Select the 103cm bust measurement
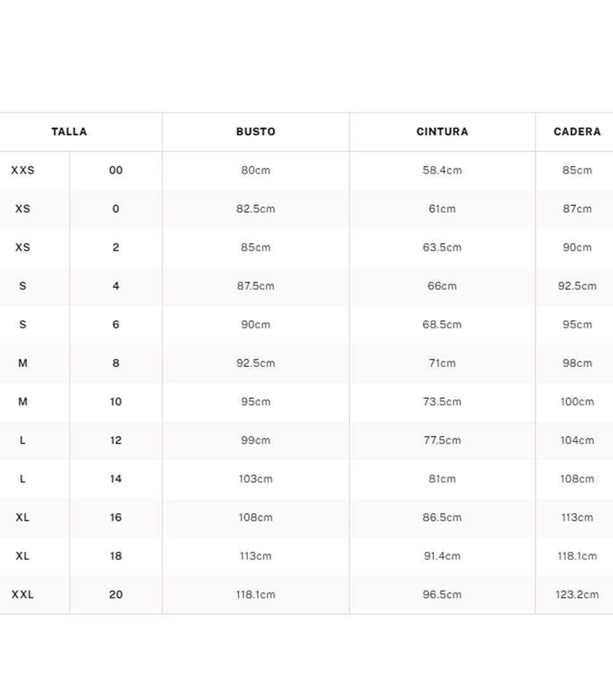This screenshot has height=700, width=613. click(x=255, y=479)
